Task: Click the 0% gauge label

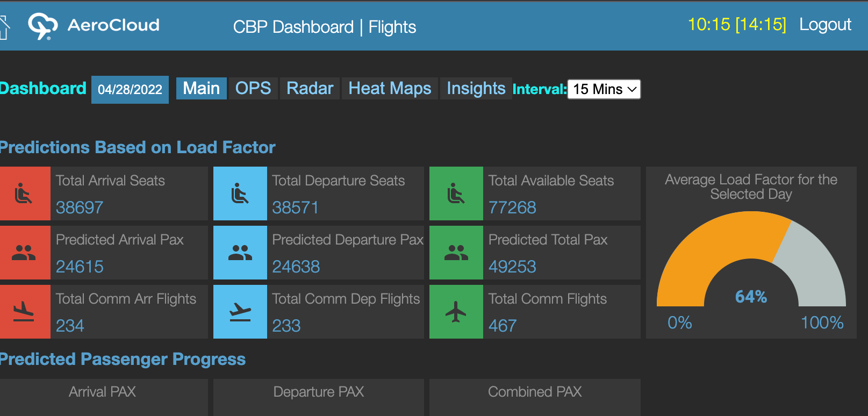Action: tap(679, 322)
